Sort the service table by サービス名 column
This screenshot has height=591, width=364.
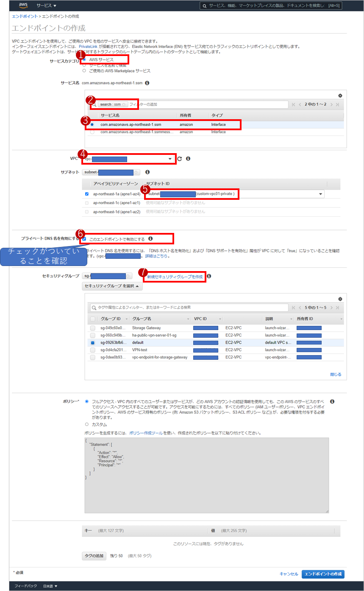110,115
